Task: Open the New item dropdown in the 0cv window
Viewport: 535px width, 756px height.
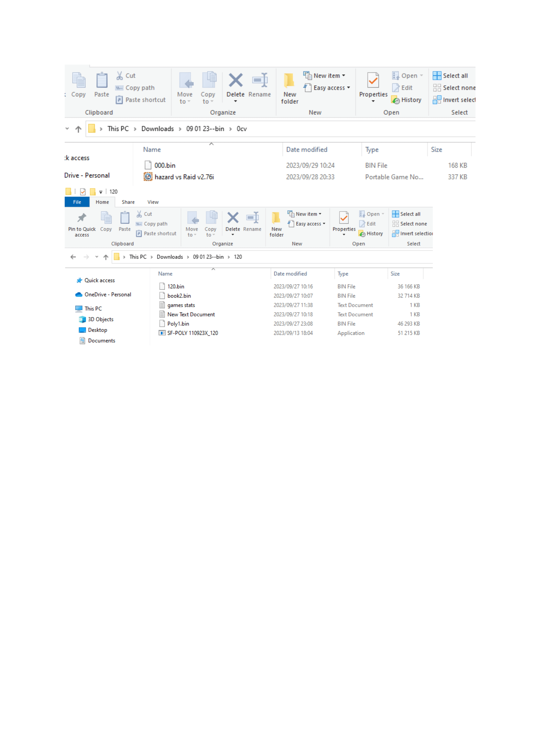Action: point(324,76)
